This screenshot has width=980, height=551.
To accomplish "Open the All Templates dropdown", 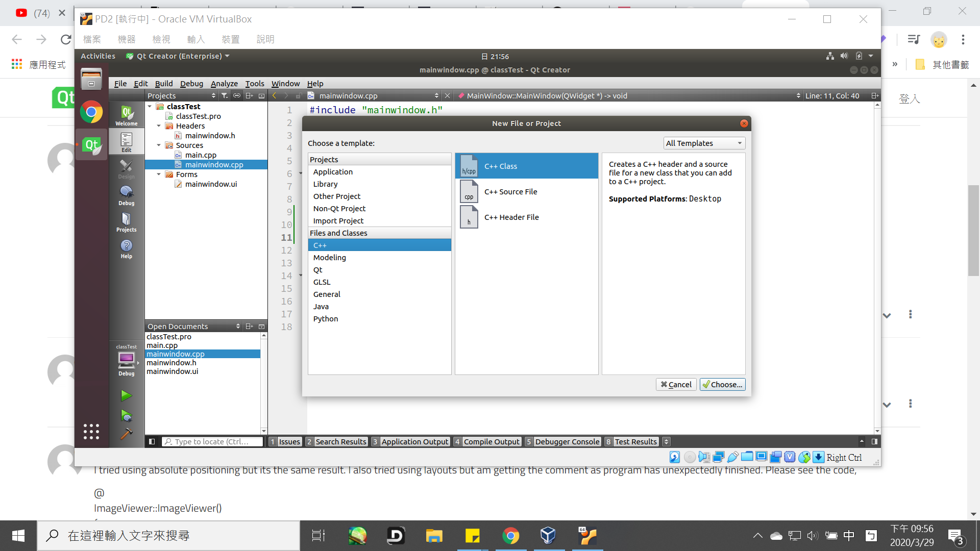I will (704, 143).
